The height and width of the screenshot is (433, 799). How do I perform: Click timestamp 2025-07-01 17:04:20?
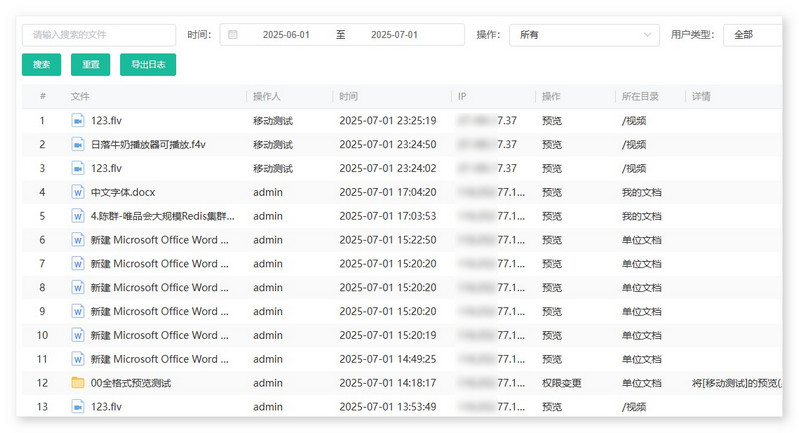click(x=388, y=192)
